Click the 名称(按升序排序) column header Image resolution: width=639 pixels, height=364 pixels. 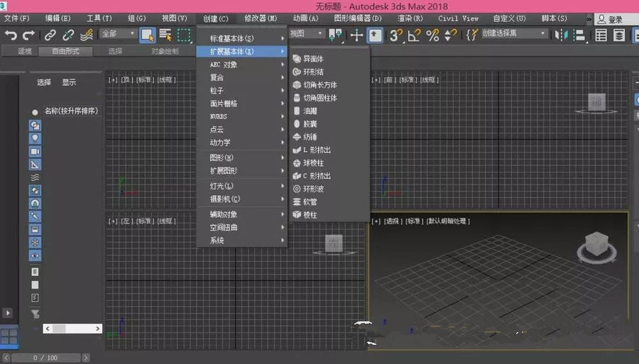(71, 111)
